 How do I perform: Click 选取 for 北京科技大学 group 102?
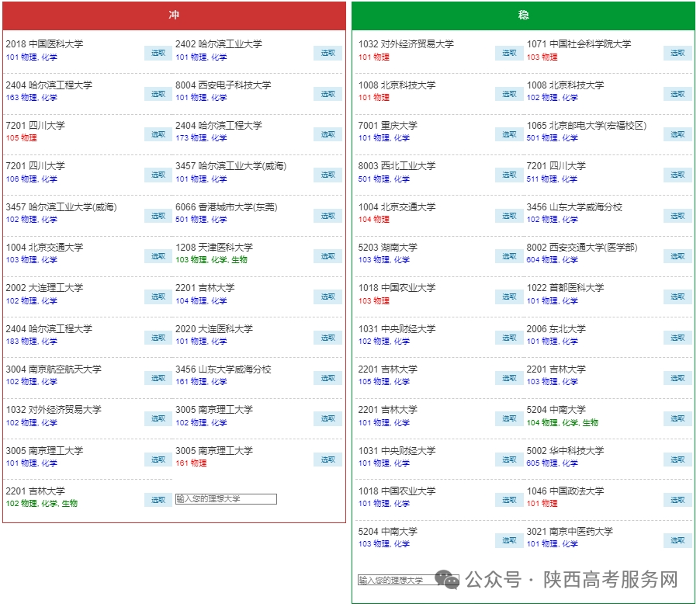(x=677, y=94)
